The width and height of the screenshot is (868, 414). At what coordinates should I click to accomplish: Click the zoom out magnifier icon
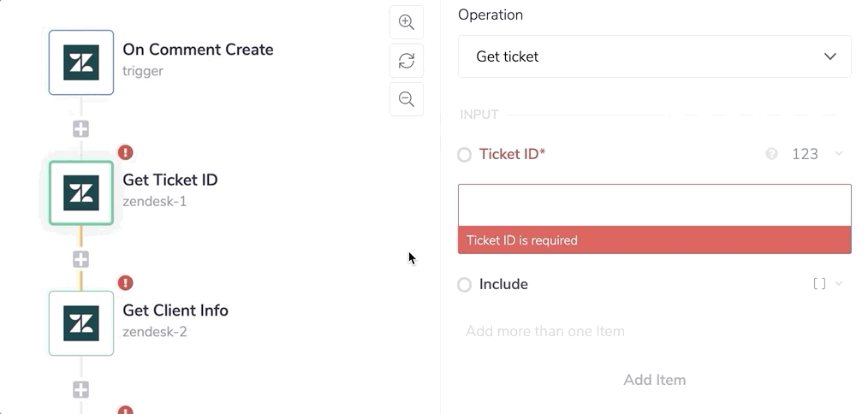[407, 99]
